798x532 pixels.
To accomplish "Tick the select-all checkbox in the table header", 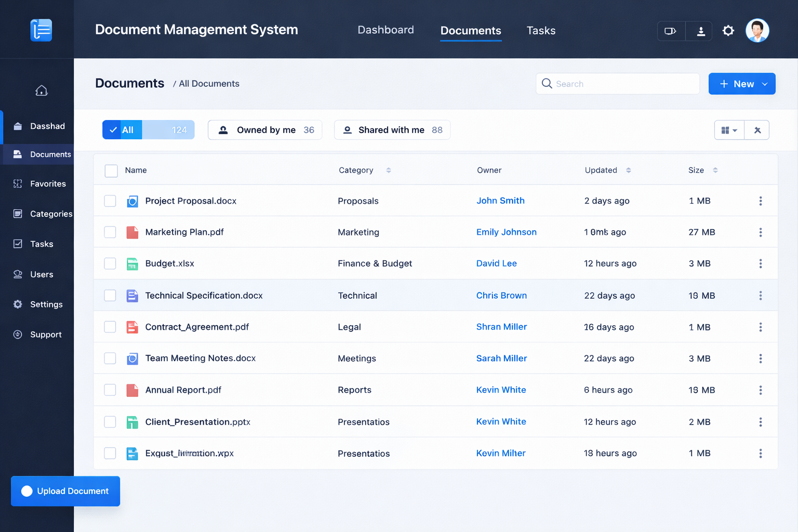I will 111,171.
